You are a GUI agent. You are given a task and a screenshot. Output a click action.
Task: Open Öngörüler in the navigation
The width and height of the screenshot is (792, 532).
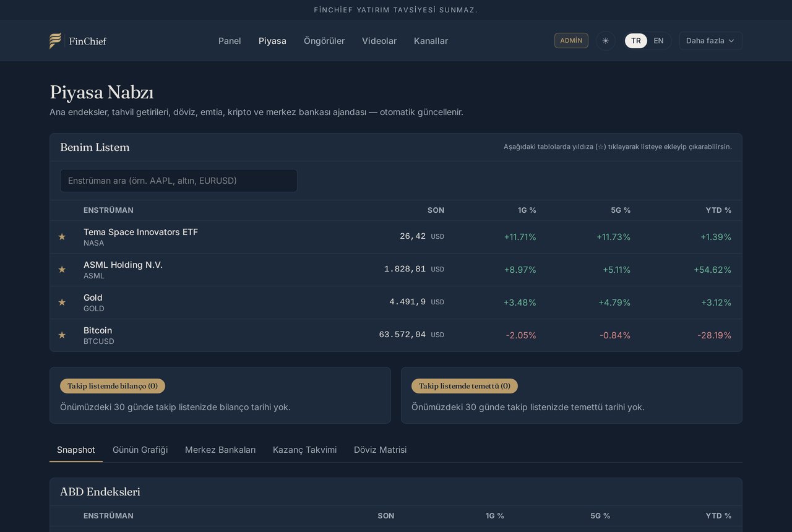(x=324, y=41)
